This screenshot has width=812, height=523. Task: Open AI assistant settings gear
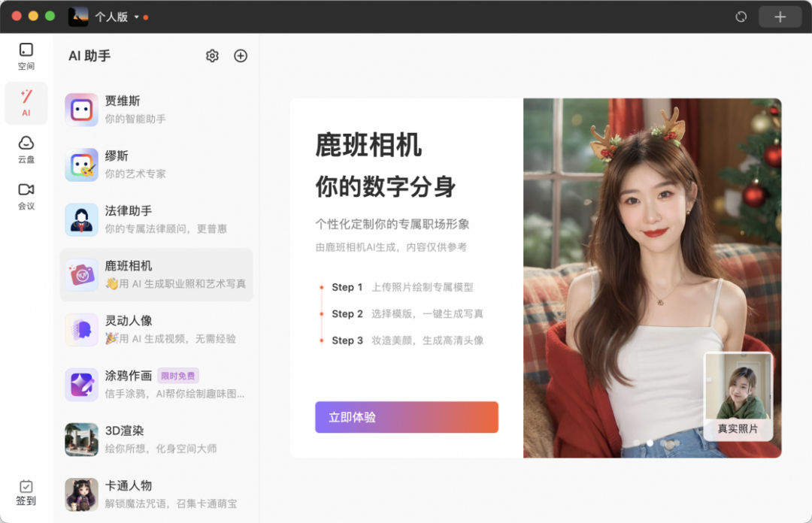(x=212, y=56)
